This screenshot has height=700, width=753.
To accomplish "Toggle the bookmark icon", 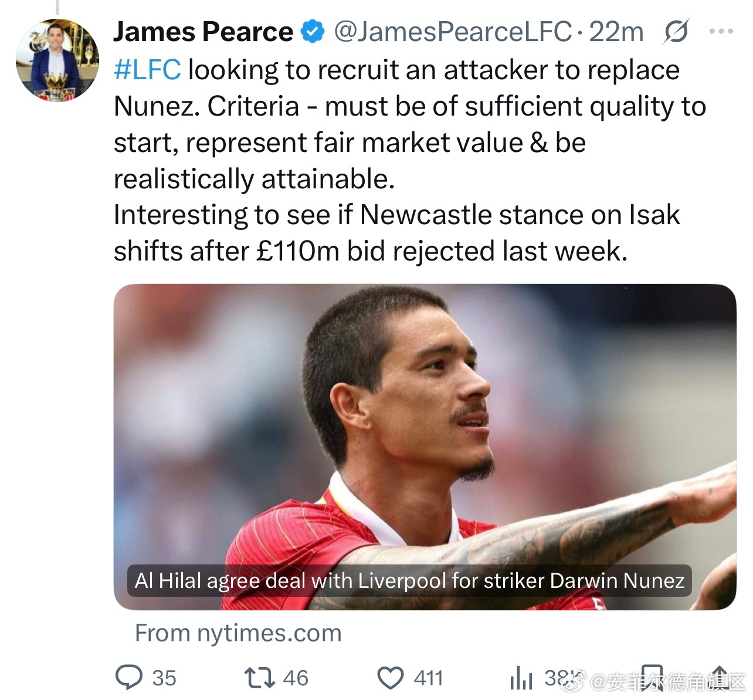I will pyautogui.click(x=652, y=678).
